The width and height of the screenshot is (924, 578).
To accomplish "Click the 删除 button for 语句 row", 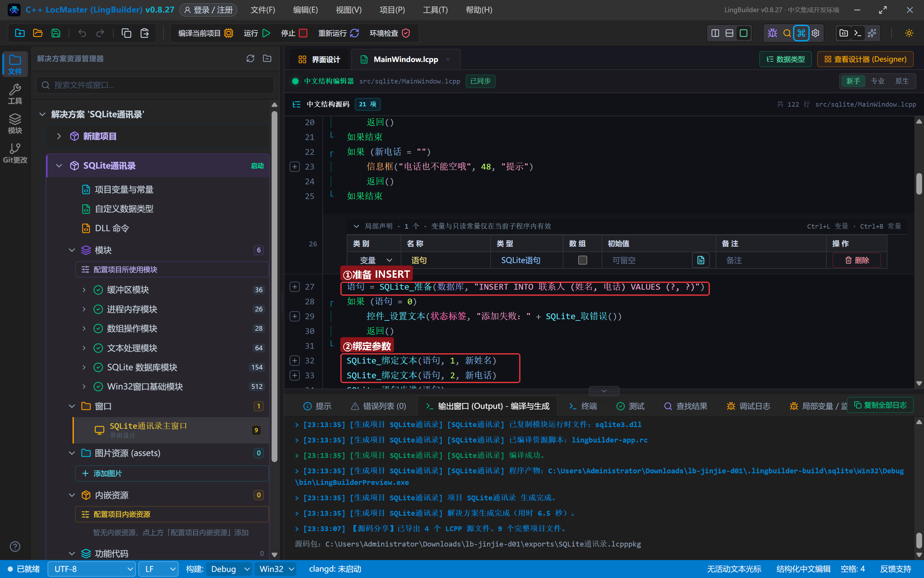I will (x=857, y=260).
